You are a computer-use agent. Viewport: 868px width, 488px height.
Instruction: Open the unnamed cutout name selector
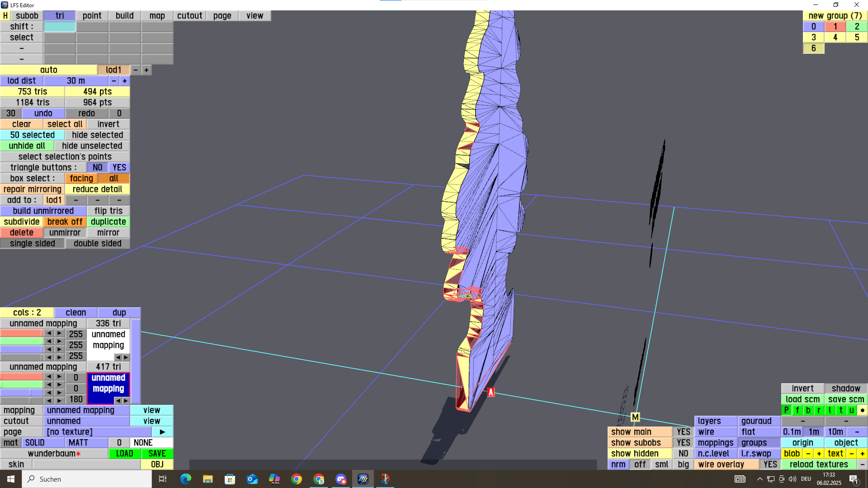[86, 421]
